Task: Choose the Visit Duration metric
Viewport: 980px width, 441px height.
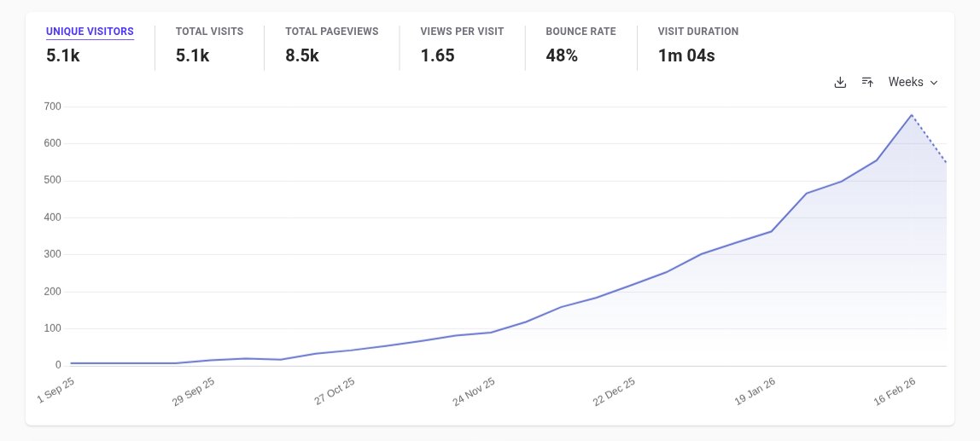Action: point(698,32)
